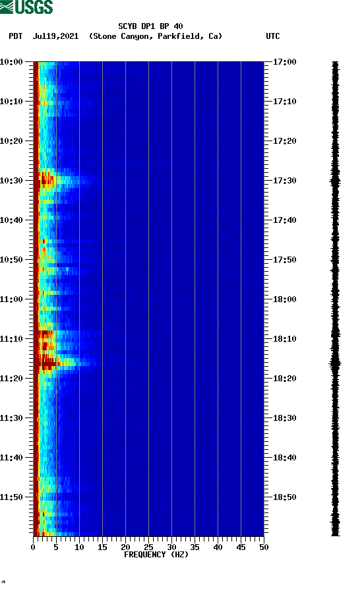The width and height of the screenshot is (364, 589).
Task: Click the 11:30 PDT time label
Action: pyautogui.click(x=11, y=418)
